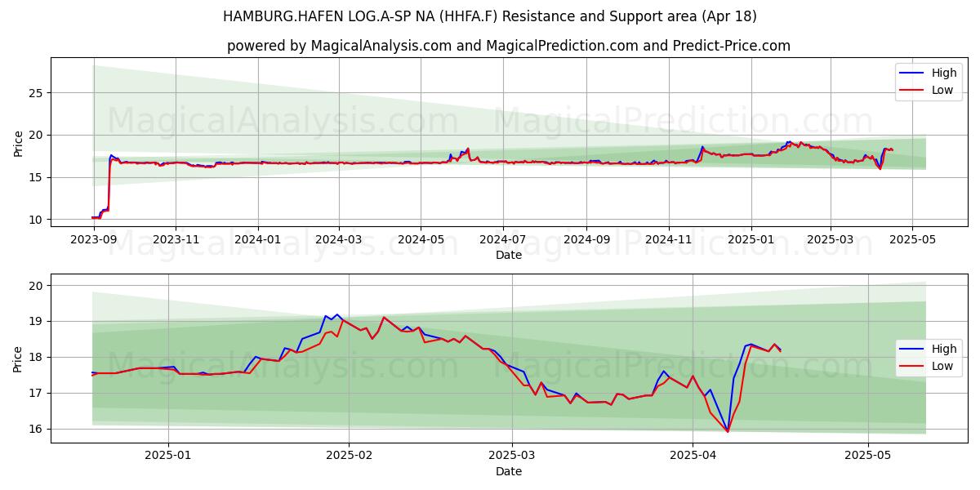
Task: Click the '2025-04' label on the bottom chart axis
Action: 693,456
